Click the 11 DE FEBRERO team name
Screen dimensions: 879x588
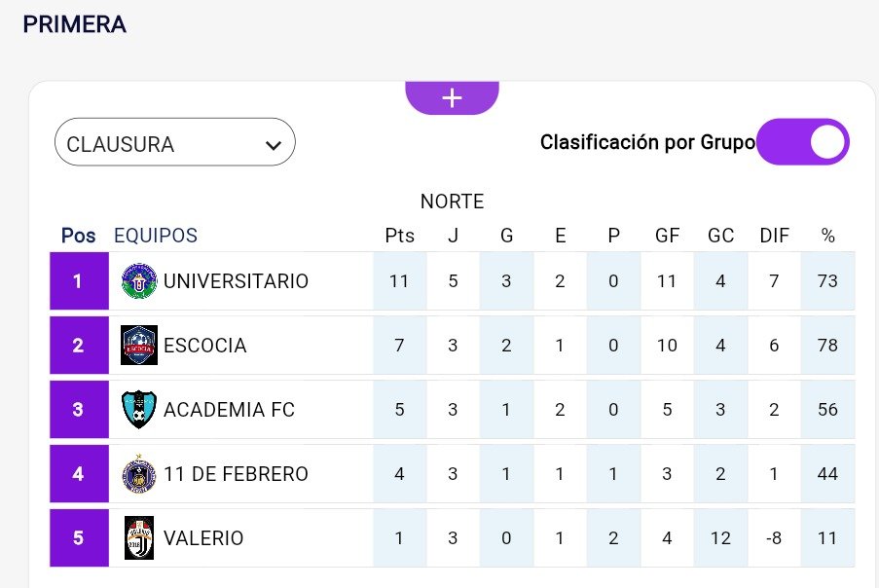(236, 474)
